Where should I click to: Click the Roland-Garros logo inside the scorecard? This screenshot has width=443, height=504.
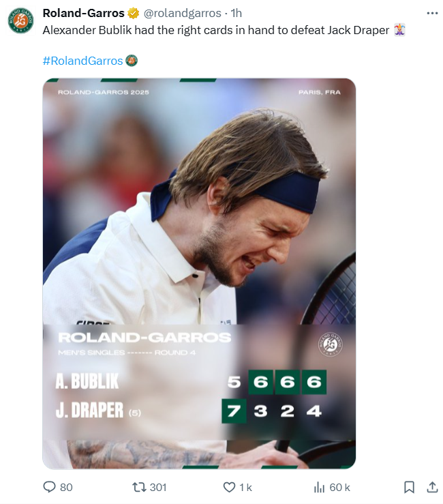pyautogui.click(x=331, y=344)
